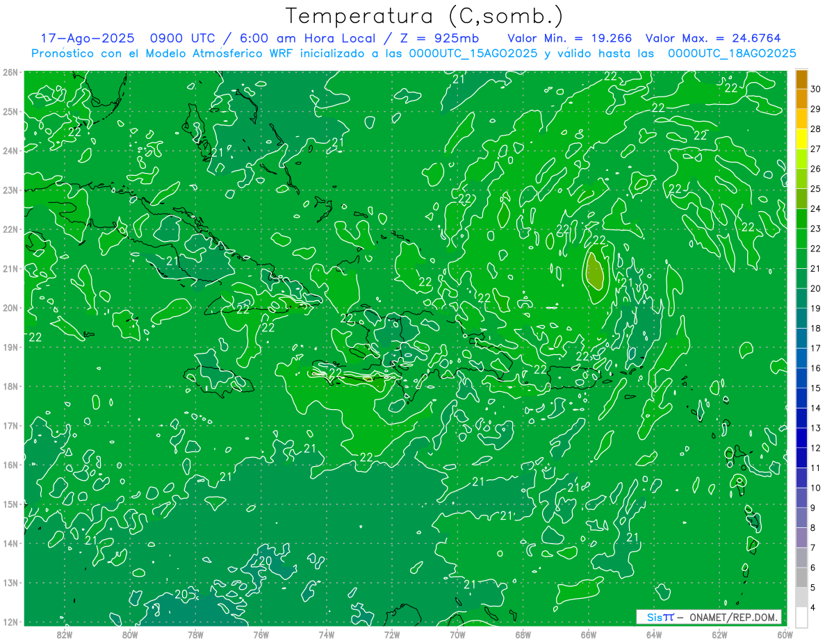
Task: Click the bright yellow swatch on color scale
Action: (801, 140)
